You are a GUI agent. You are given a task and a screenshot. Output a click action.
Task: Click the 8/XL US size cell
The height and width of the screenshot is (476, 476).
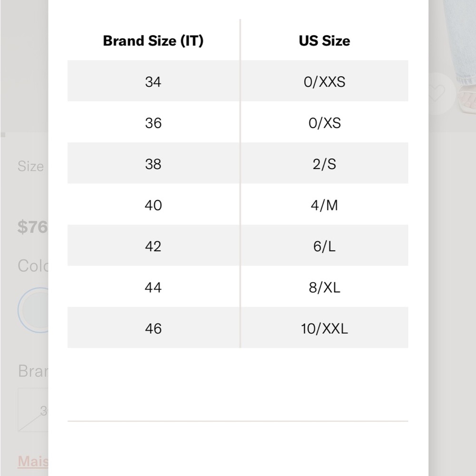coord(324,287)
